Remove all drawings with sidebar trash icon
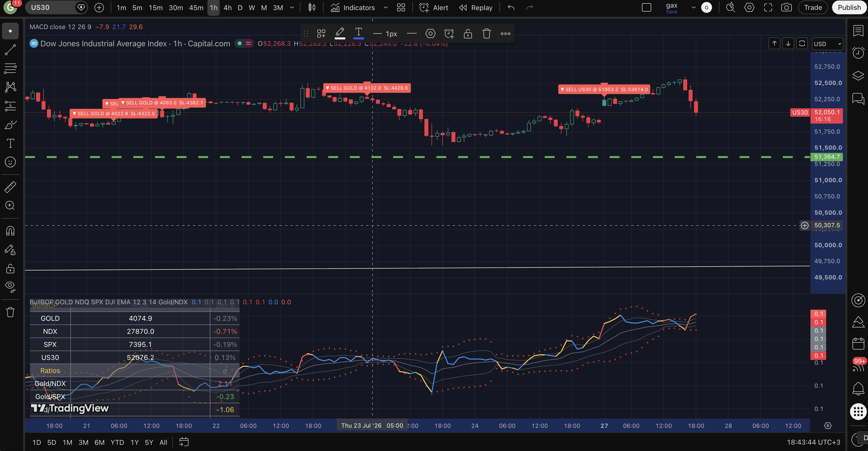 [10, 312]
